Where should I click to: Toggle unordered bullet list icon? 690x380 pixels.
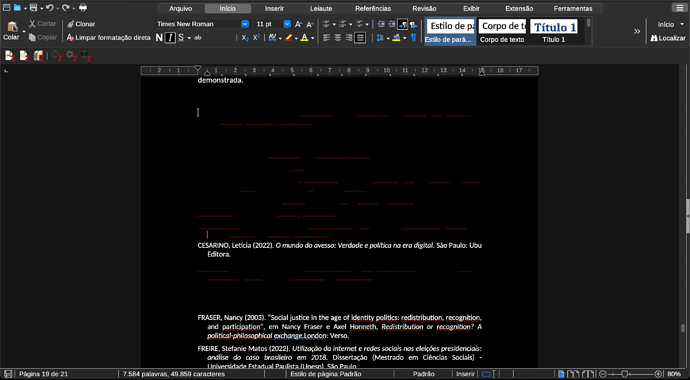click(x=326, y=24)
